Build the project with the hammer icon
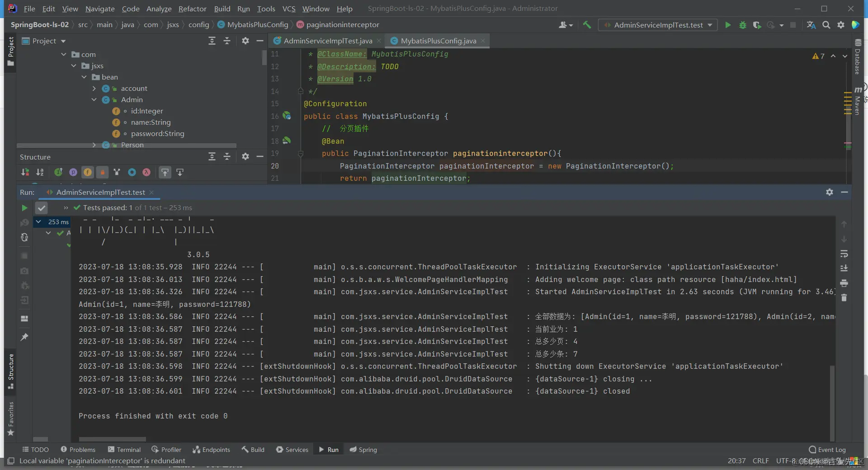 587,25
